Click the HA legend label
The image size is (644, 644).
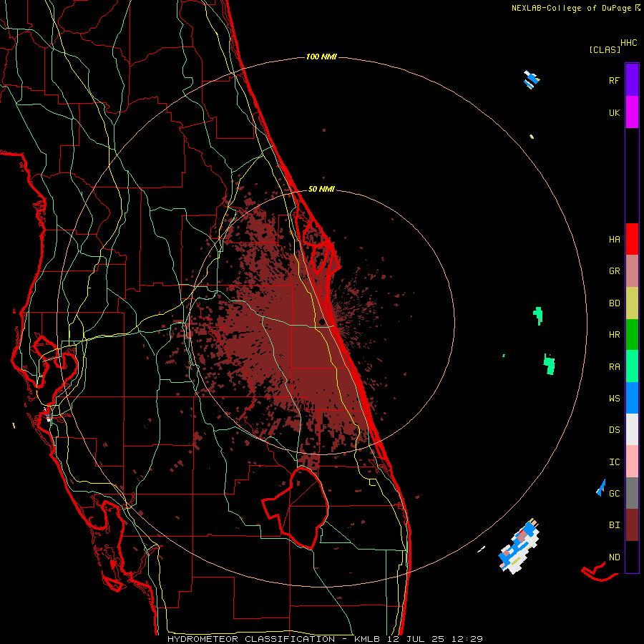614,240
